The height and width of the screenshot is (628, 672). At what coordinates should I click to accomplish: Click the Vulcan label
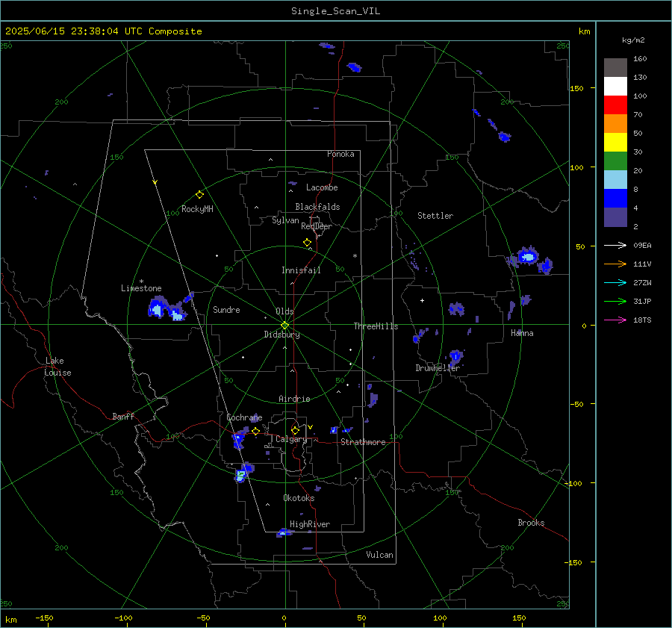[379, 555]
